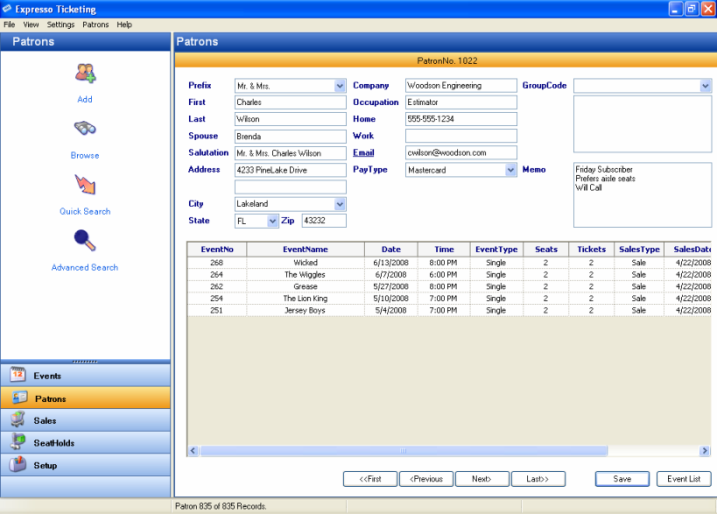This screenshot has width=717, height=514.
Task: Click the Zip field
Action: (324, 221)
